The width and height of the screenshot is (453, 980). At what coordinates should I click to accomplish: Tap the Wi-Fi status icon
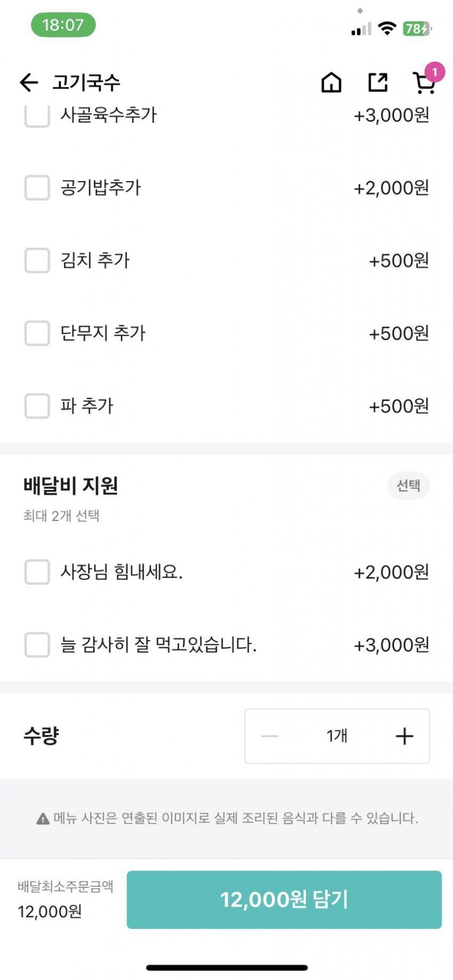[387, 28]
